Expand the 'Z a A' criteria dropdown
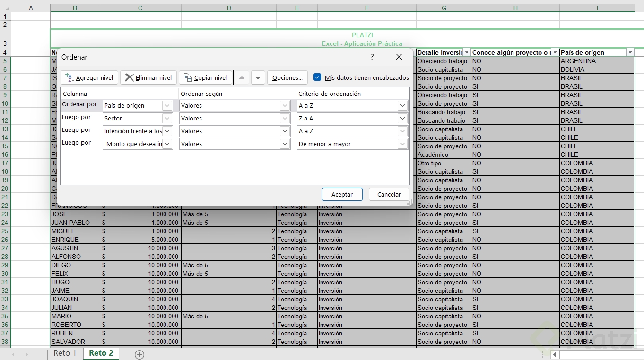The image size is (644, 360). (x=402, y=119)
